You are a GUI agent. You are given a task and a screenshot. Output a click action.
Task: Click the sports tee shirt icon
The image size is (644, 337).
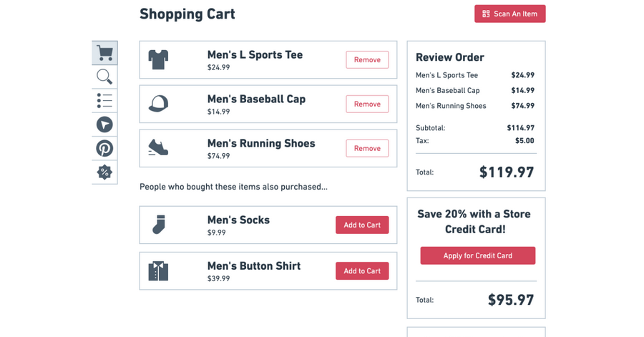158,60
